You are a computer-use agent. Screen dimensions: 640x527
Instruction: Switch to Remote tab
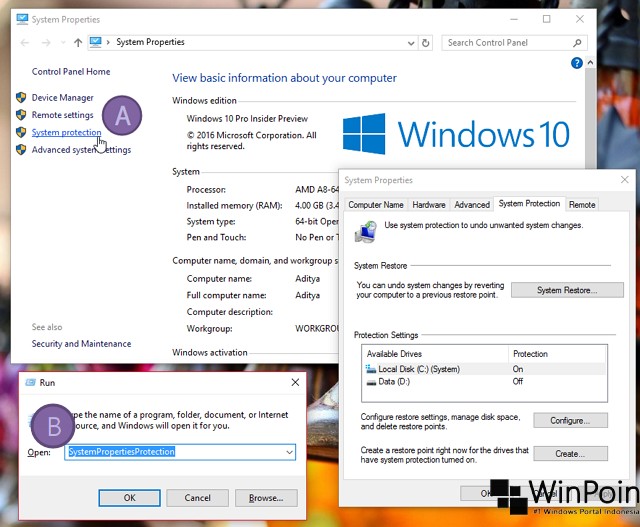point(582,205)
